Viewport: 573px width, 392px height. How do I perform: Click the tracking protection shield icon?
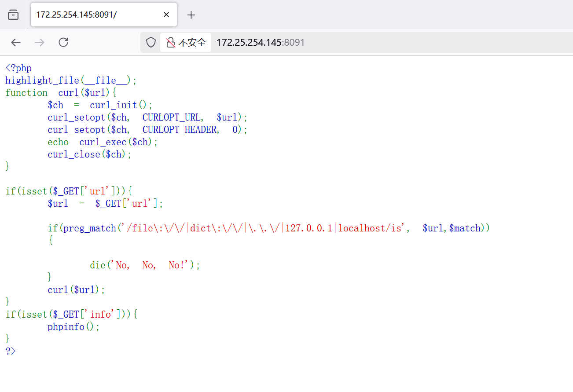151,42
